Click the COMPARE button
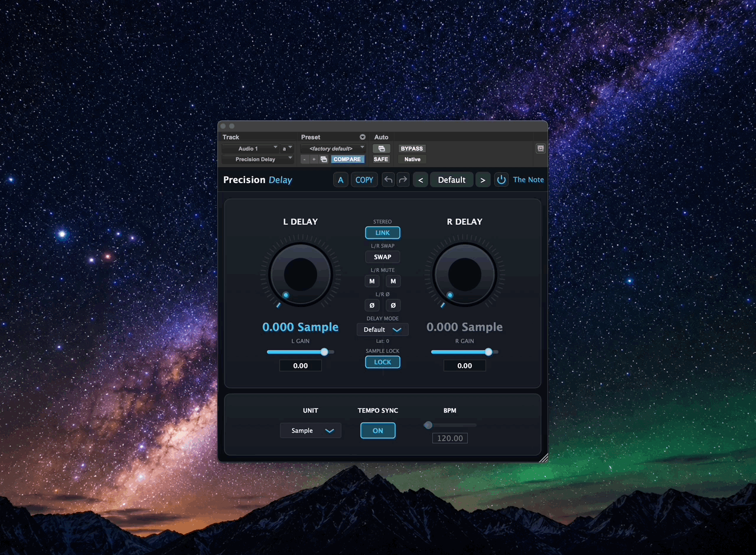 click(x=347, y=159)
